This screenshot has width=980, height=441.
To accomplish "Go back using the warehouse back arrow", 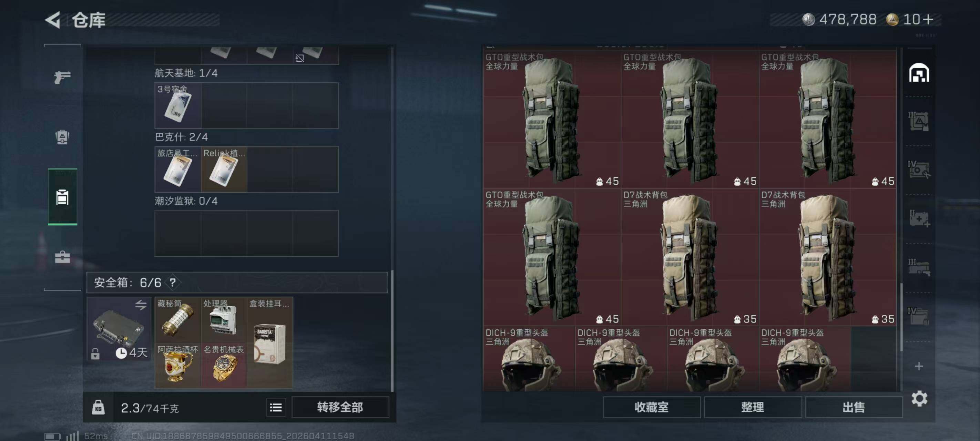I will click(53, 20).
